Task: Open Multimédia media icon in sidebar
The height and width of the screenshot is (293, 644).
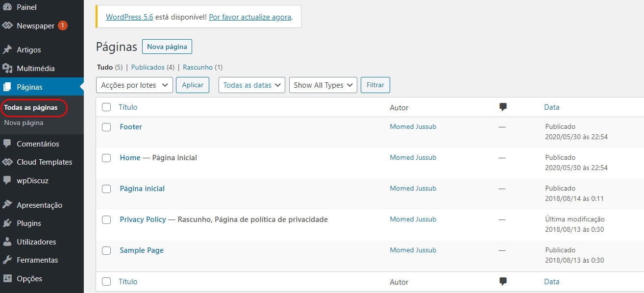Action: tap(7, 69)
